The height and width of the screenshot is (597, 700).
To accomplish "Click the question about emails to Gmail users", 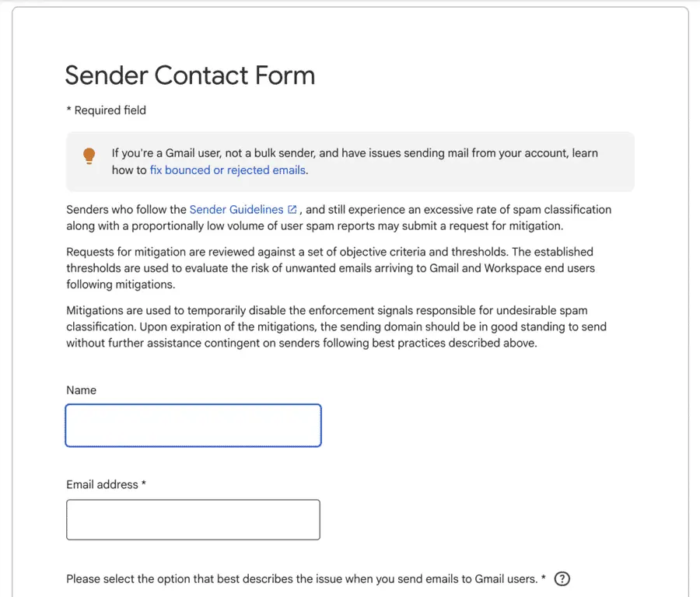I will 303,578.
